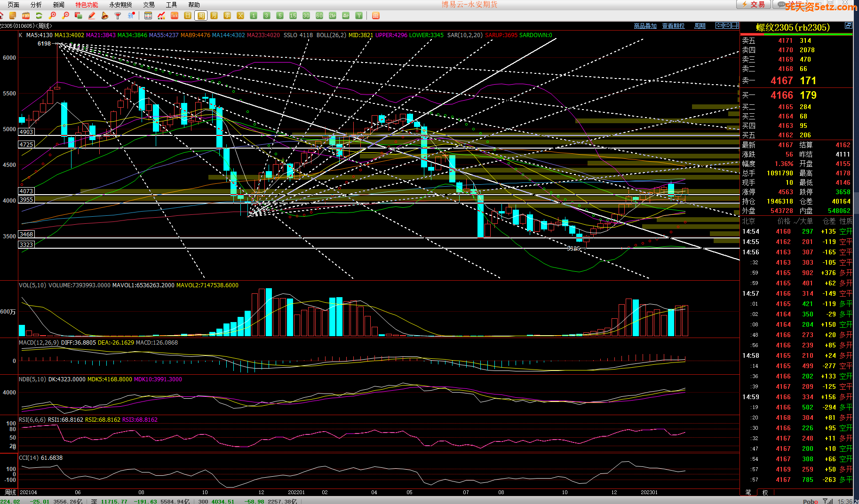
Task: Open the 交易 menu in menu bar
Action: tap(149, 5)
